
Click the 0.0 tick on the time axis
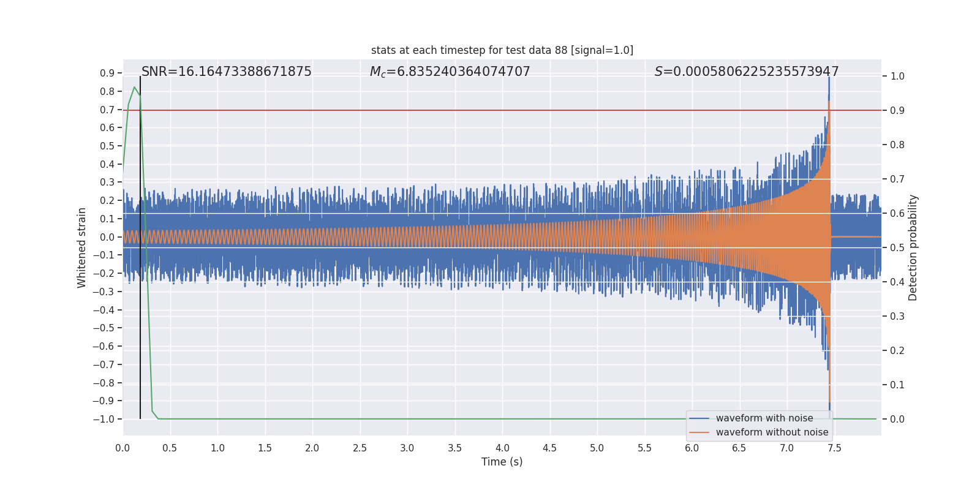click(123, 448)
